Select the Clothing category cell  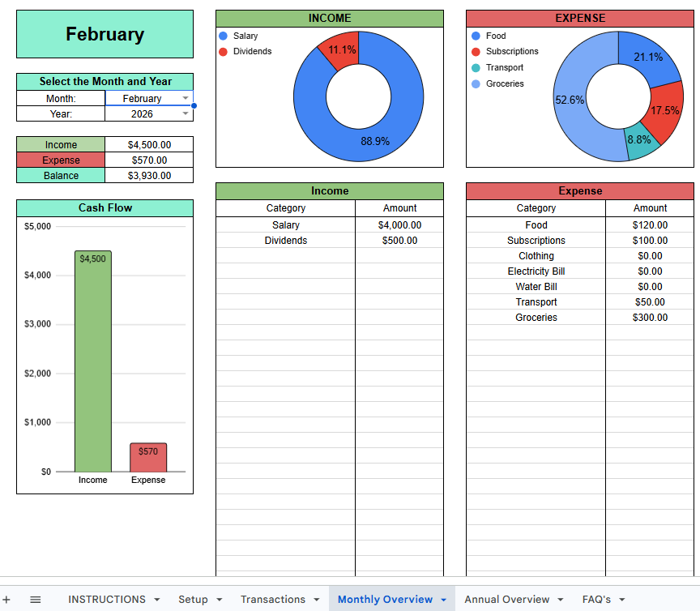coord(536,255)
